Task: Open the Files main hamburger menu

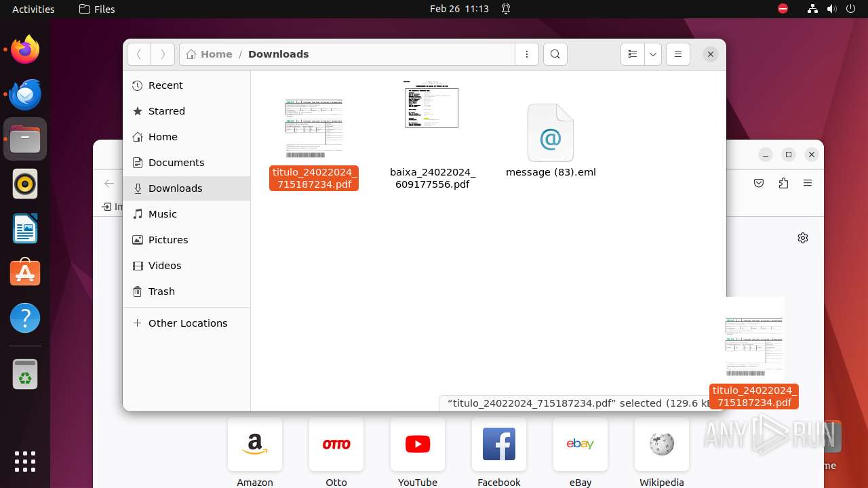Action: point(678,54)
